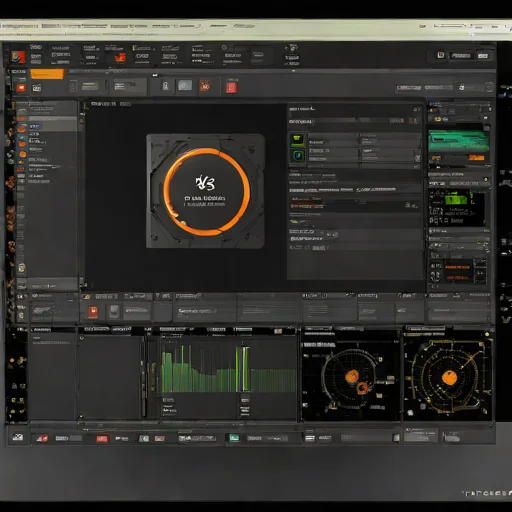Select the red square stop icon in toolbar

point(231,88)
